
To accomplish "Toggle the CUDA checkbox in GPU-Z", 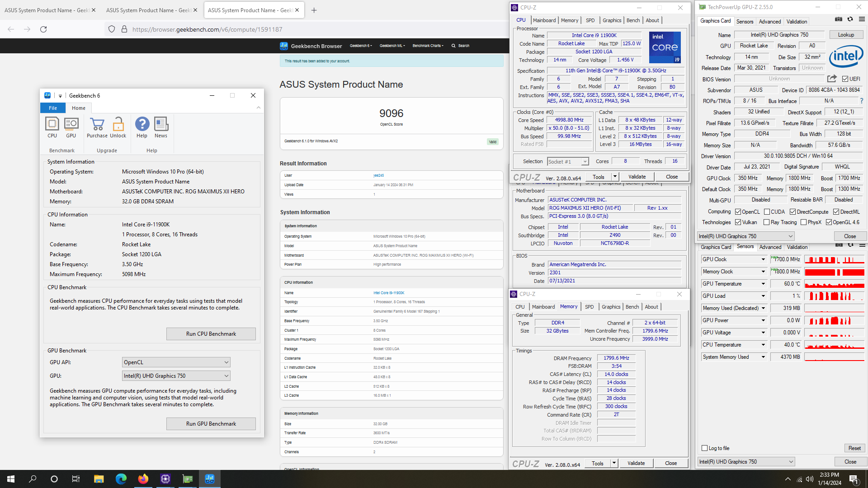I will pyautogui.click(x=767, y=212).
